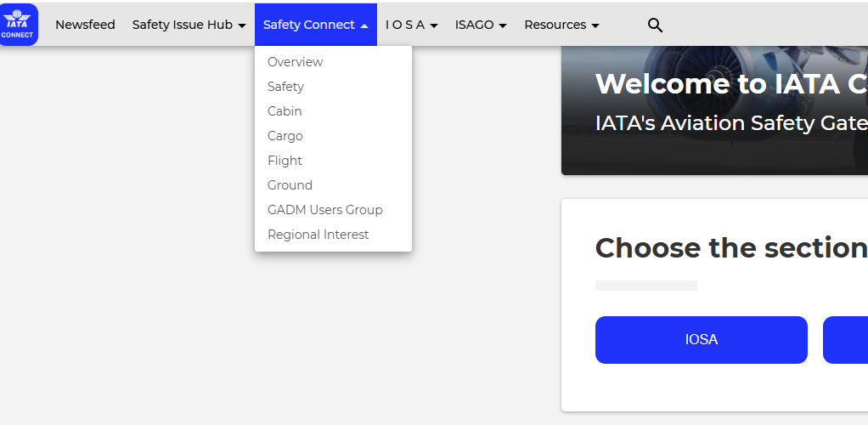Expand Safety Issue Hub dropdown
868x425 pixels.
point(189,25)
